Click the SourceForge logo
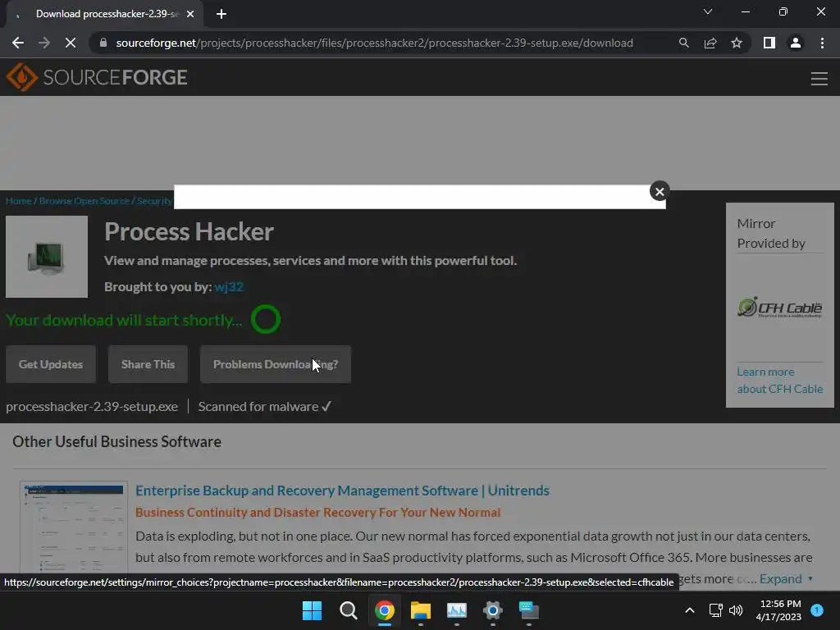The height and width of the screenshot is (630, 840). pyautogui.click(x=97, y=77)
